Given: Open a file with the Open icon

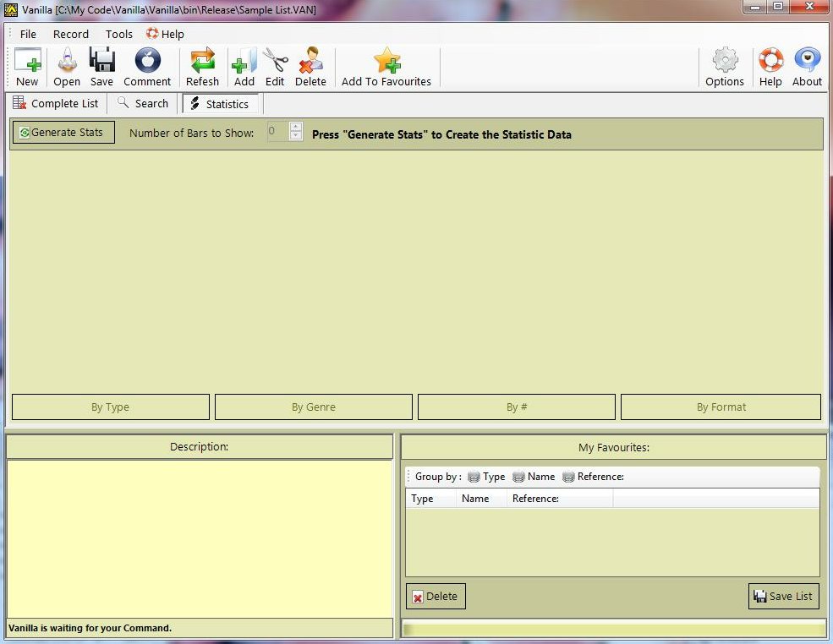Looking at the screenshot, I should [x=66, y=62].
